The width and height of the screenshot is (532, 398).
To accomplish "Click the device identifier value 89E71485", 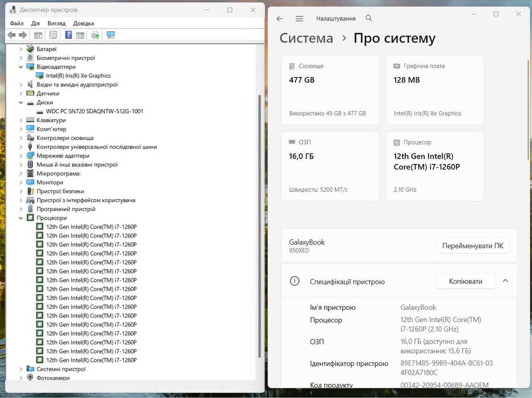I will (447, 368).
